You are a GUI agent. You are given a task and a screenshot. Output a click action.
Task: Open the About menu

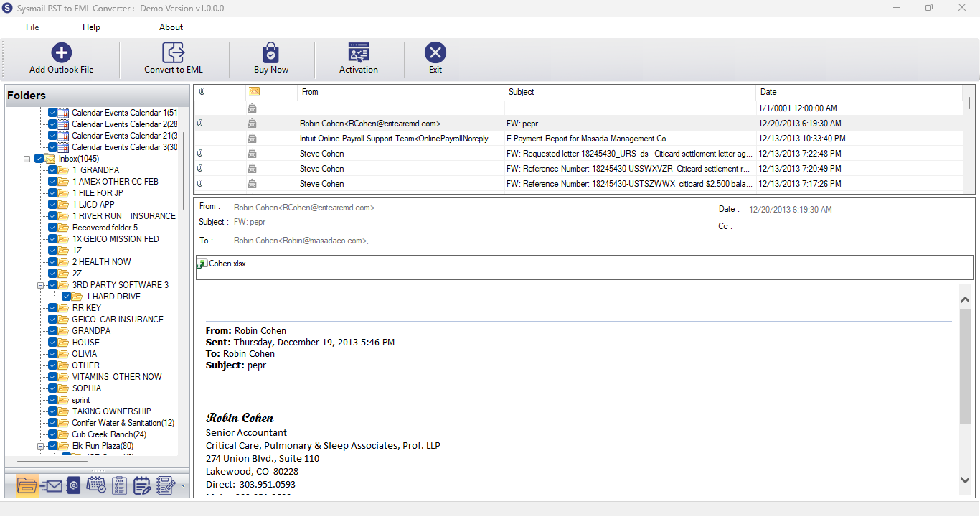tap(171, 27)
